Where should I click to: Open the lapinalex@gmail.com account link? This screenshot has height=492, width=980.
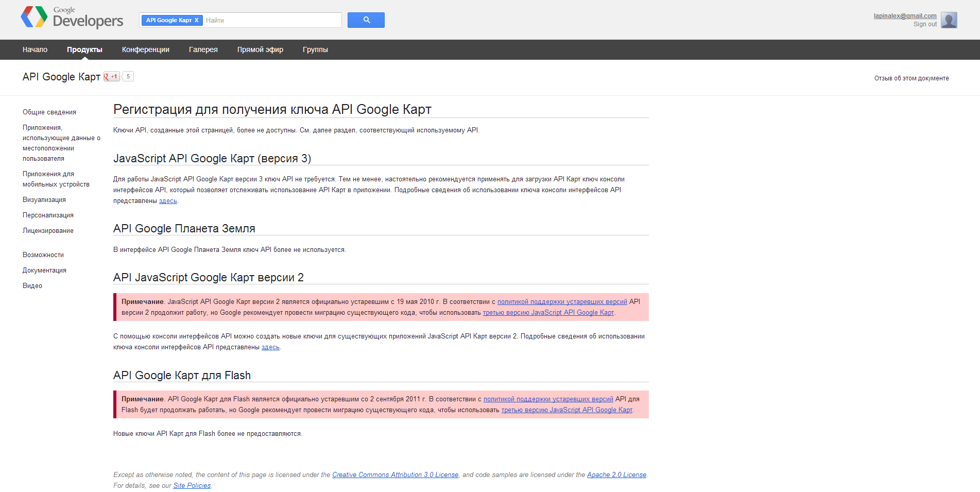tap(905, 16)
